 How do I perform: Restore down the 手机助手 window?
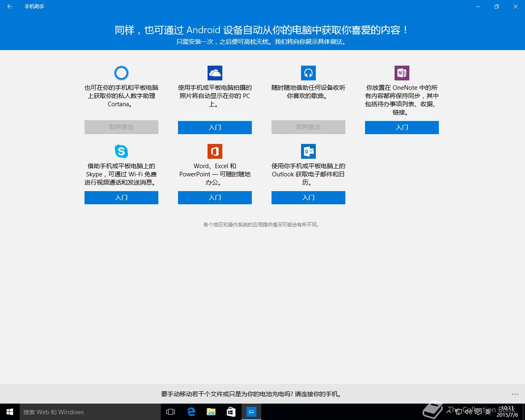pyautogui.click(x=497, y=7)
